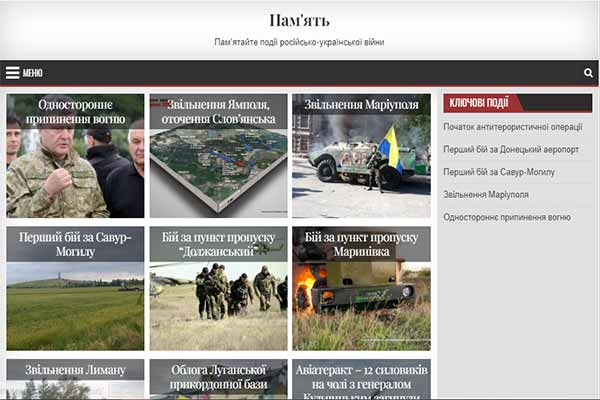
Task: Open Звільнення Лиману card title
Action: 75,370
